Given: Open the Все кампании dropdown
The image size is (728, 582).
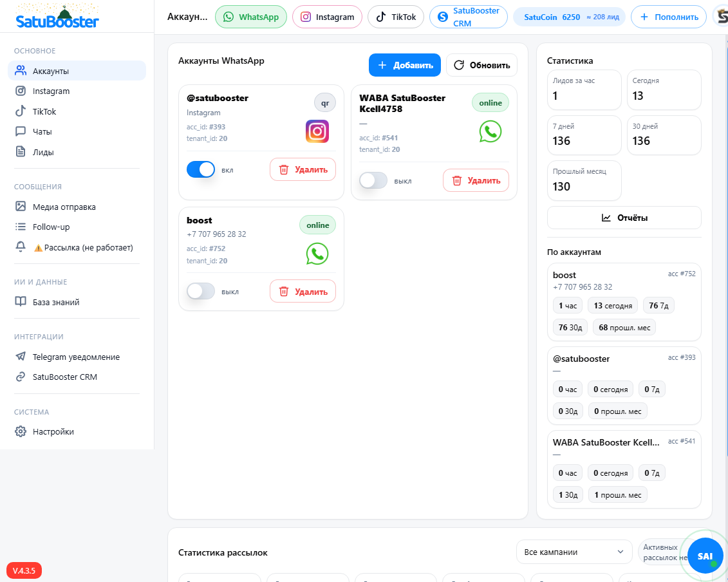Looking at the screenshot, I should [574, 552].
